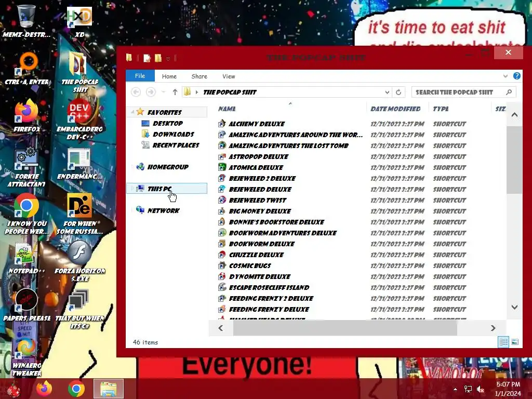Click the path chevron before The Popcap Shit
532x399 pixels.
click(197, 92)
